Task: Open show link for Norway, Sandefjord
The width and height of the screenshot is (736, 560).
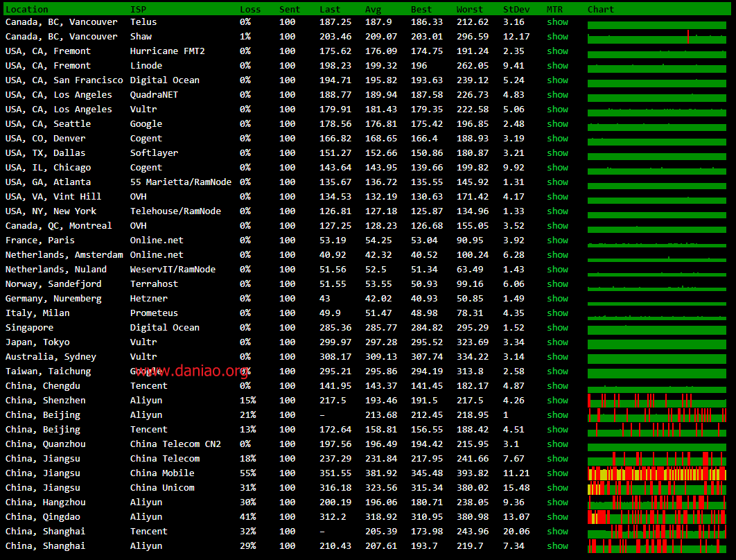Action: [557, 284]
